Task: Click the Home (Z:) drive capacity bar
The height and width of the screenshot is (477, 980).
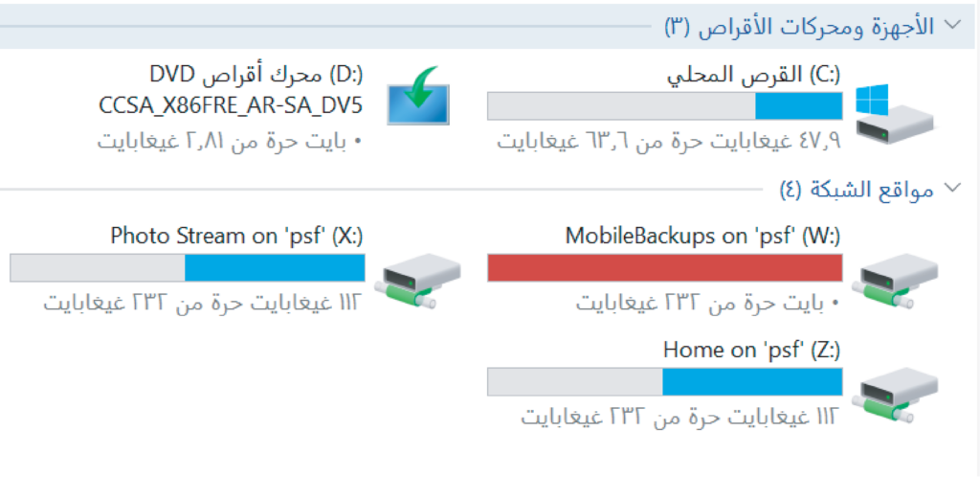Action: (665, 382)
